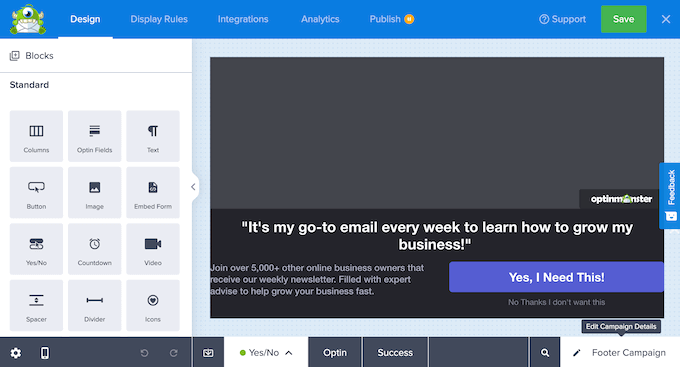Switch to the Optin view
This screenshot has width=680, height=367.
pyautogui.click(x=335, y=353)
